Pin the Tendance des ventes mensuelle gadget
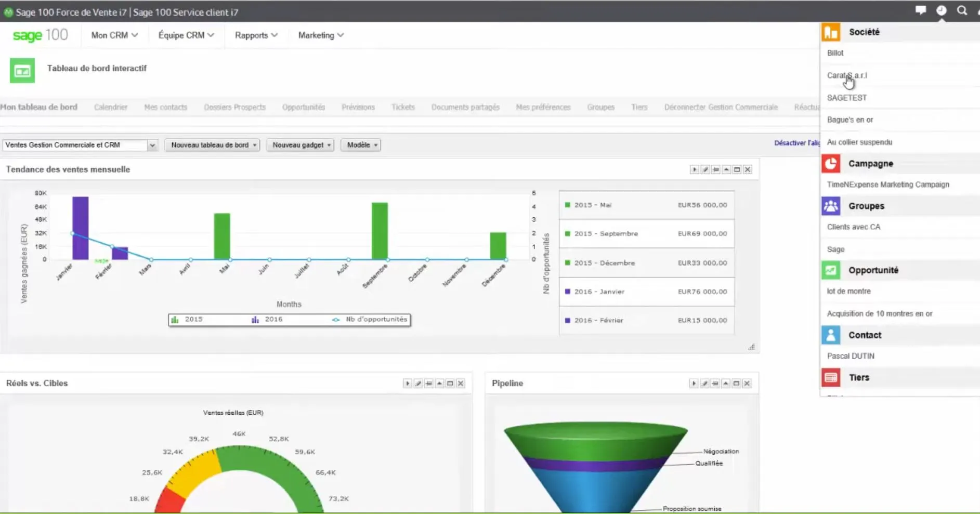This screenshot has height=514, width=980. tap(716, 169)
